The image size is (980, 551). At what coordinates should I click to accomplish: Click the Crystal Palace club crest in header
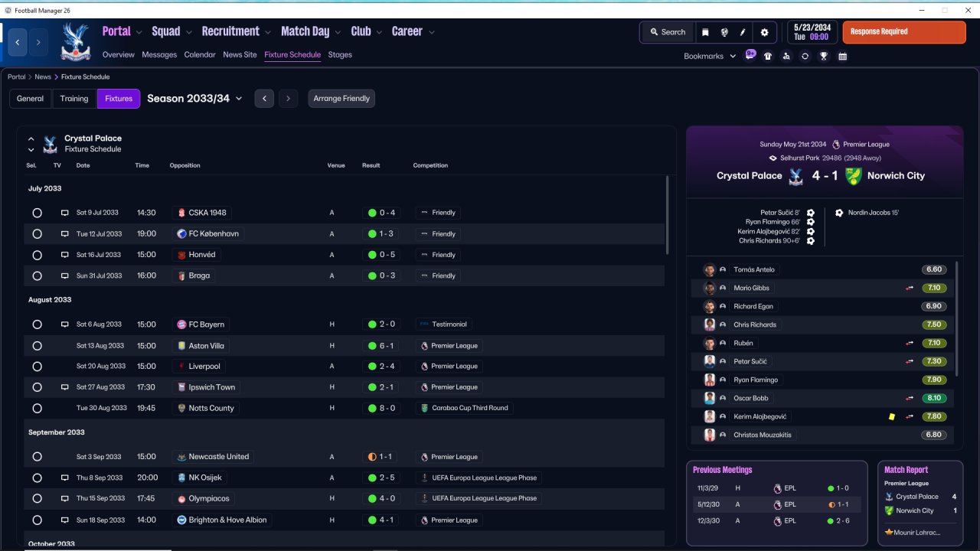(76, 42)
